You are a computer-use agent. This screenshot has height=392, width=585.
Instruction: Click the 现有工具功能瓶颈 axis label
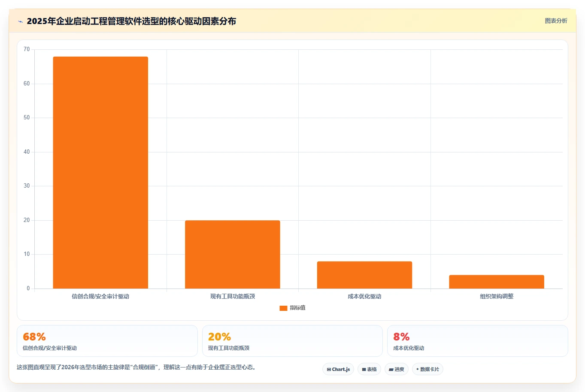(x=233, y=296)
